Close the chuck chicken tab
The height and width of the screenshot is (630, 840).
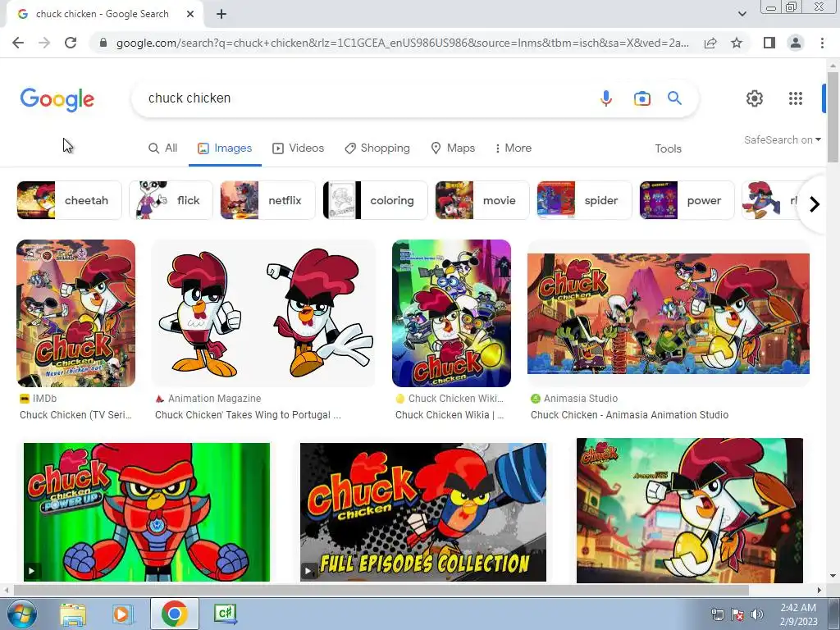[190, 15]
